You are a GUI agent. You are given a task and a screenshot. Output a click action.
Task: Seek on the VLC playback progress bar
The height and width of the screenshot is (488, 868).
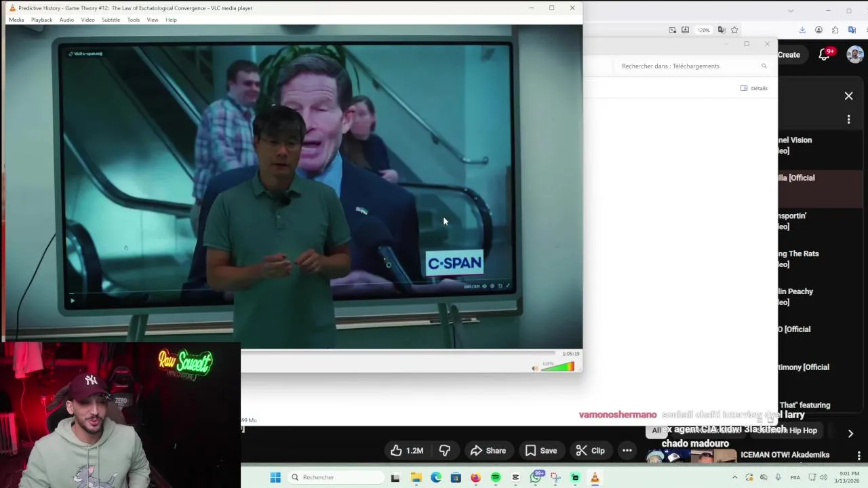tap(398, 353)
